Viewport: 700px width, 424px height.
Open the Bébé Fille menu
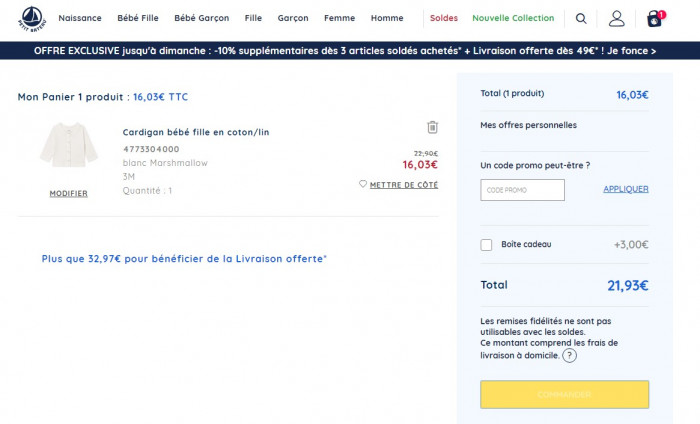point(138,18)
